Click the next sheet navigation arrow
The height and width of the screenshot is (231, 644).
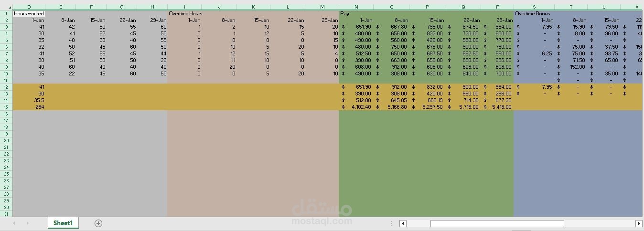[x=27, y=223]
